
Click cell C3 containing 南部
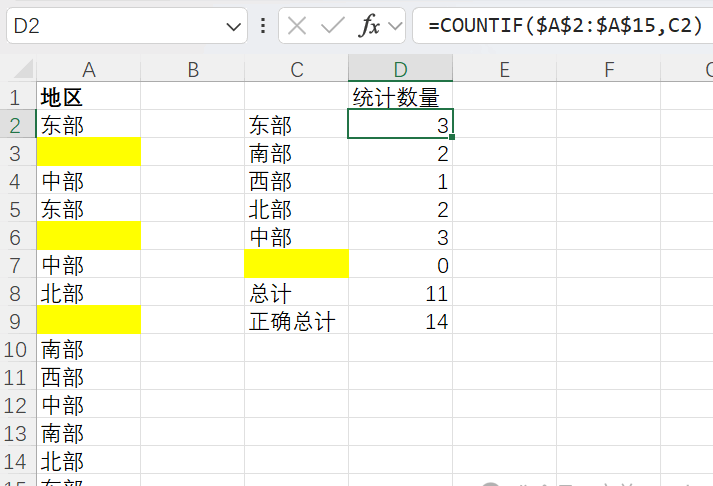[296, 154]
